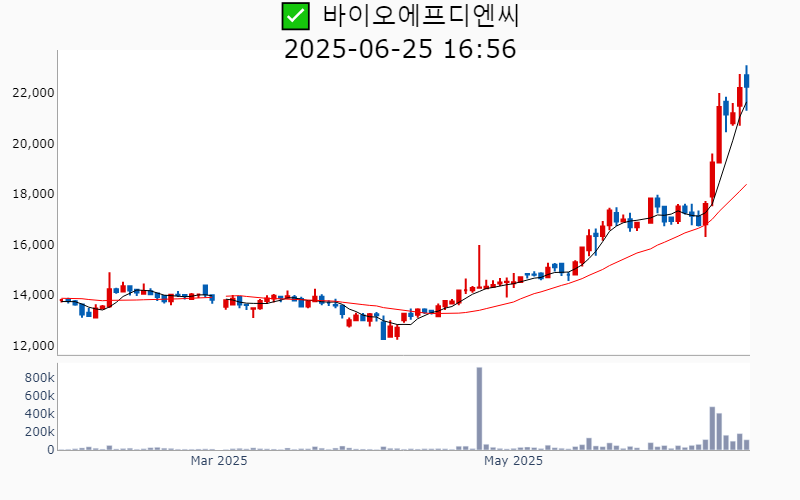Click the 800k volume axis label
The height and width of the screenshot is (500, 800).
[x=40, y=378]
